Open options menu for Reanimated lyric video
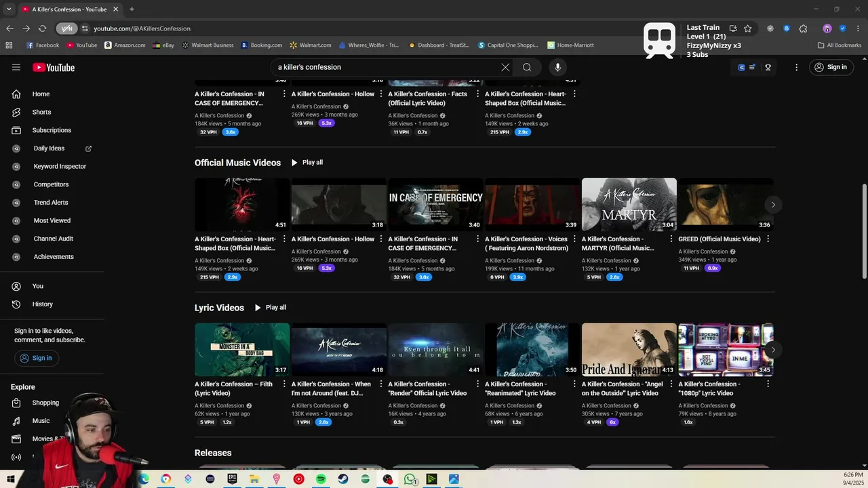868x488 pixels. 574,384
